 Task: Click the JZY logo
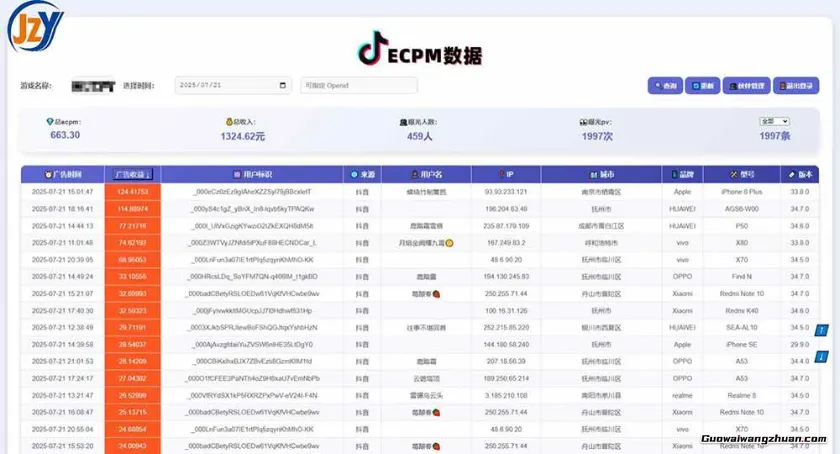(x=35, y=27)
